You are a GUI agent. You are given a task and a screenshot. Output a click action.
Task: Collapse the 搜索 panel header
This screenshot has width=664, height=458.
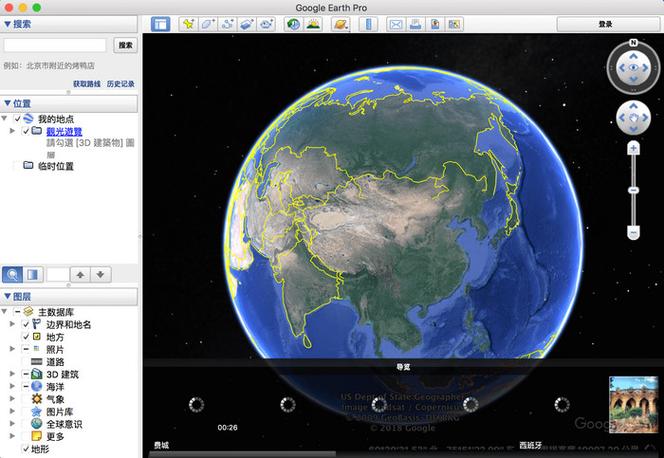pyautogui.click(x=69, y=24)
